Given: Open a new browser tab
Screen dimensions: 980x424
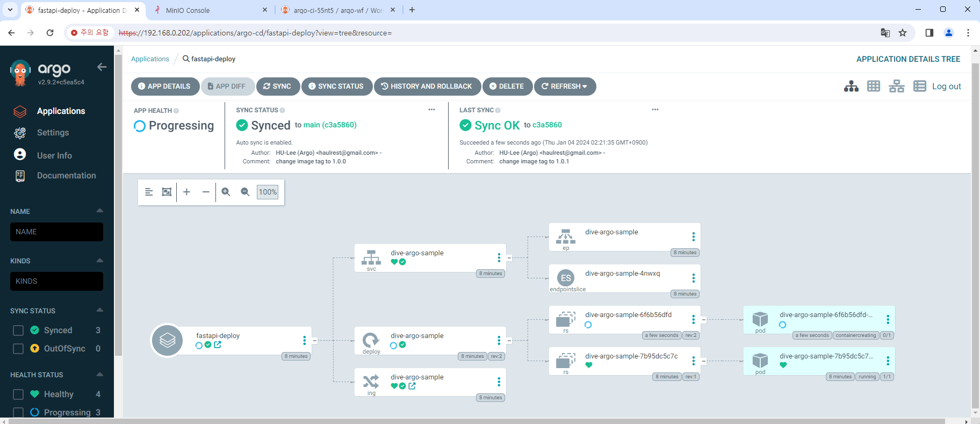Looking at the screenshot, I should coord(412,10).
